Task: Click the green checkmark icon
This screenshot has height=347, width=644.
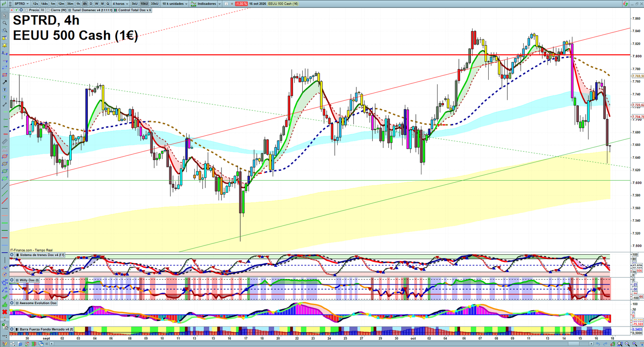Action: [5, 297]
